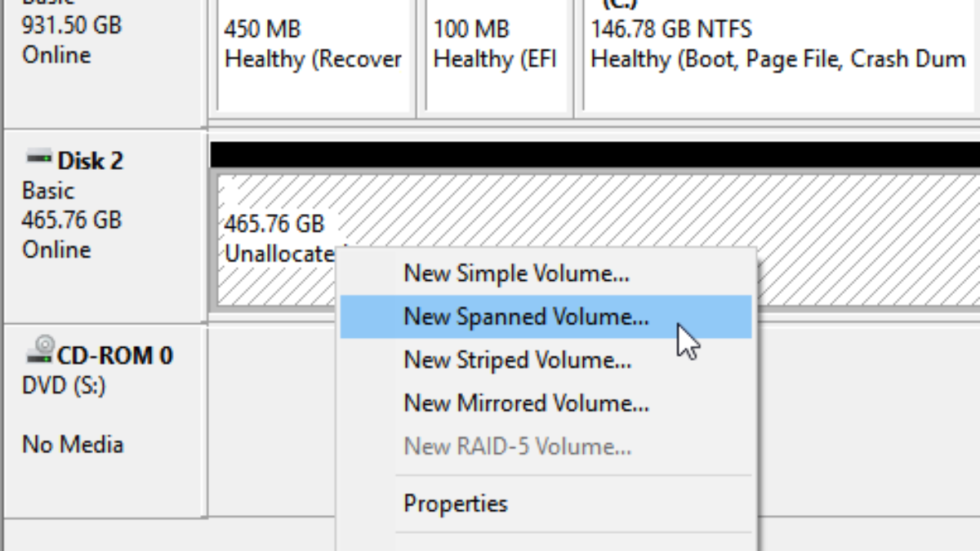Click the CD-ROM 0 disc icon
Image resolution: width=980 pixels, height=551 pixels.
pyautogui.click(x=40, y=351)
